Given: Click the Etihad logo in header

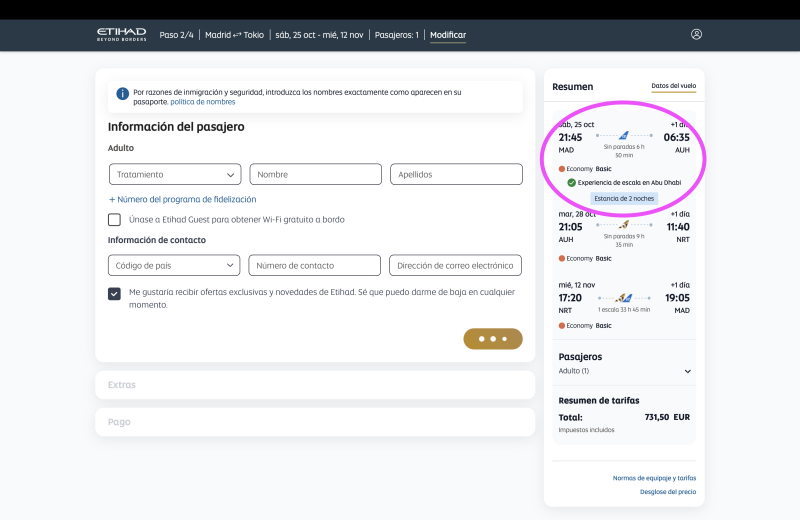Looking at the screenshot, I should click(x=121, y=34).
